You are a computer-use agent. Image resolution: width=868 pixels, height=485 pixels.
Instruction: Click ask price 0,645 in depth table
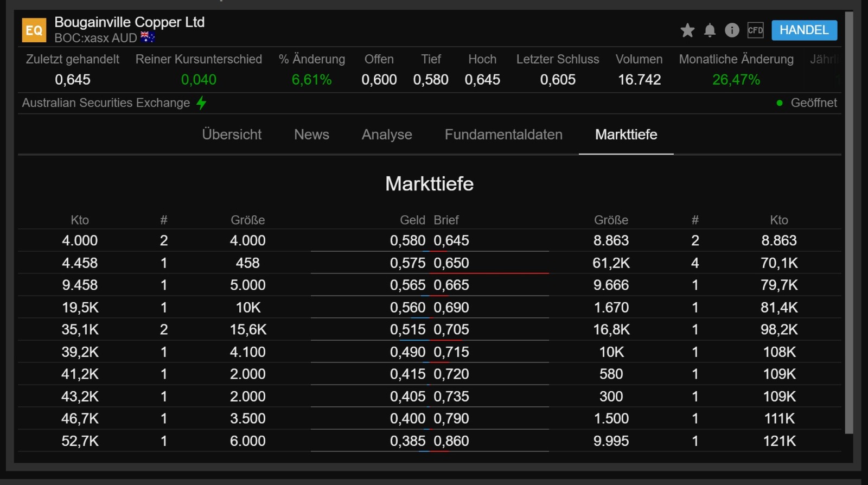[x=451, y=241]
